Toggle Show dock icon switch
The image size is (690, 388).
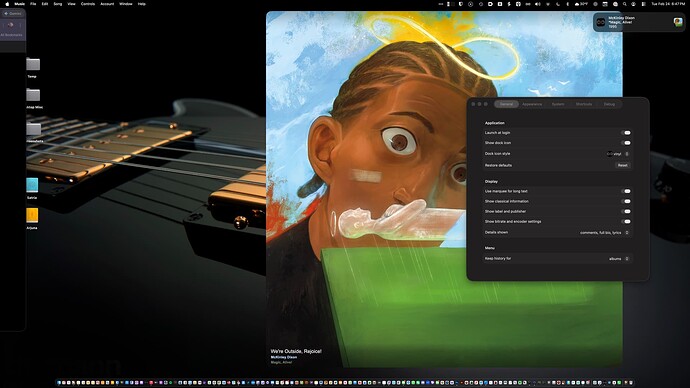point(627,143)
